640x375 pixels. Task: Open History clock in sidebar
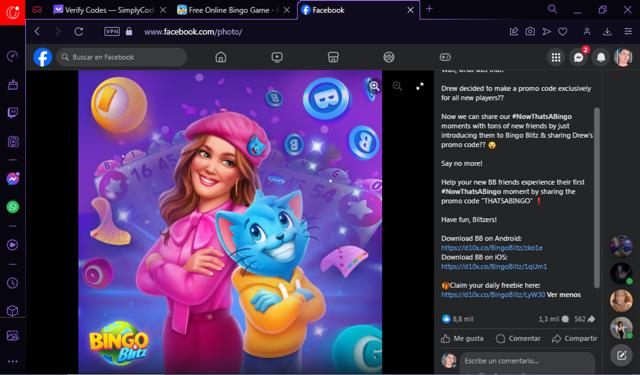tap(13, 283)
